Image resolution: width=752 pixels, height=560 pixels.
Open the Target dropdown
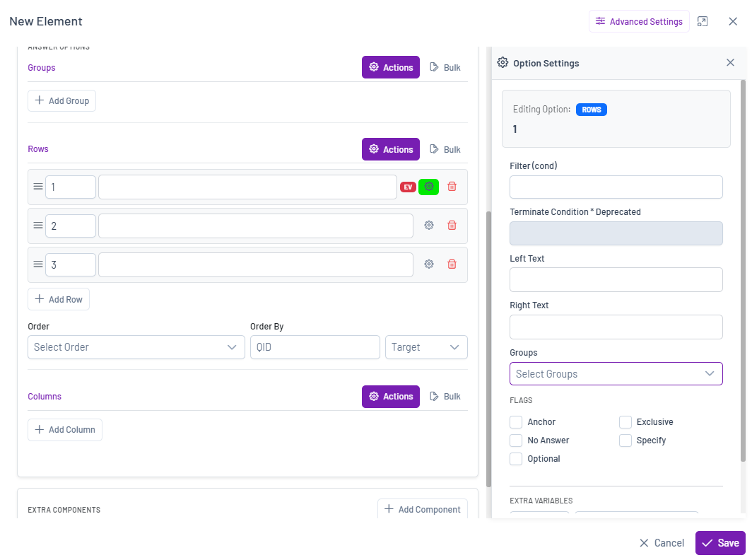click(x=426, y=347)
